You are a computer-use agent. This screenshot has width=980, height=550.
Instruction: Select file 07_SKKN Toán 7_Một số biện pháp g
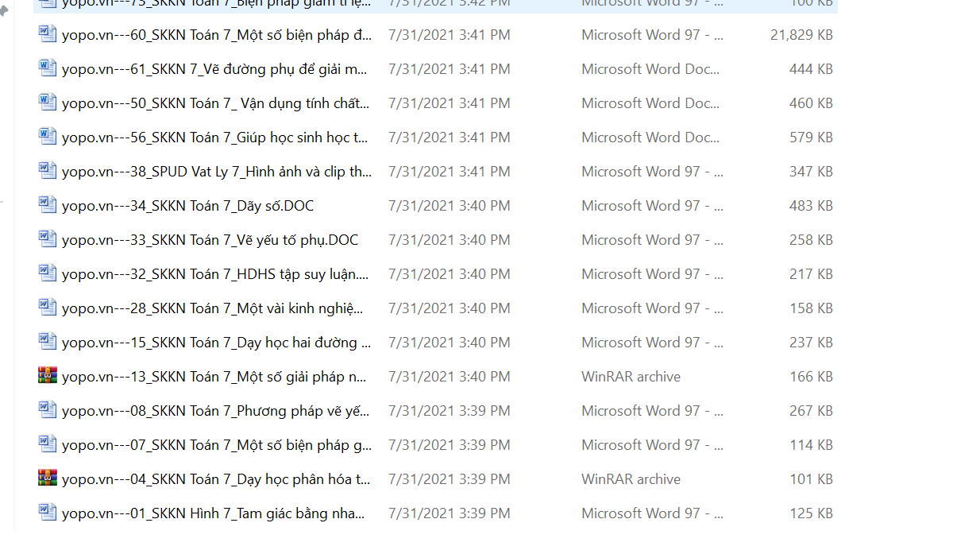(x=216, y=445)
